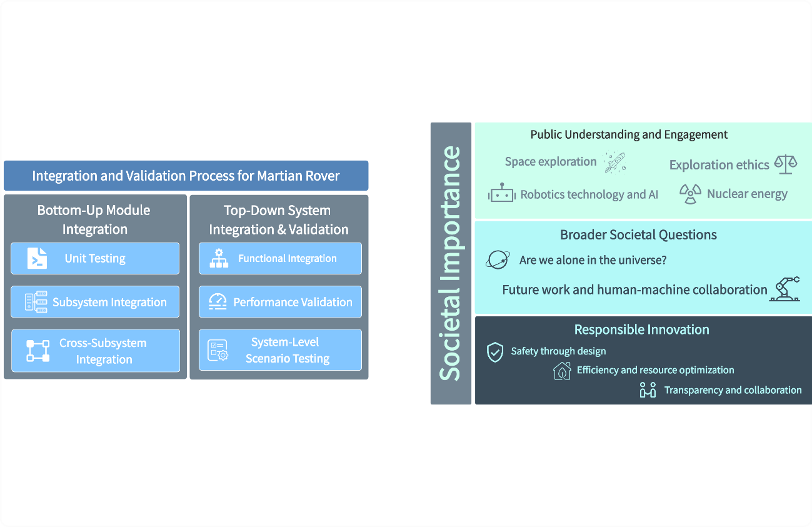Click the Bottom-Up Module Integration heading
Image resolution: width=812 pixels, height=527 pixels.
(94, 219)
